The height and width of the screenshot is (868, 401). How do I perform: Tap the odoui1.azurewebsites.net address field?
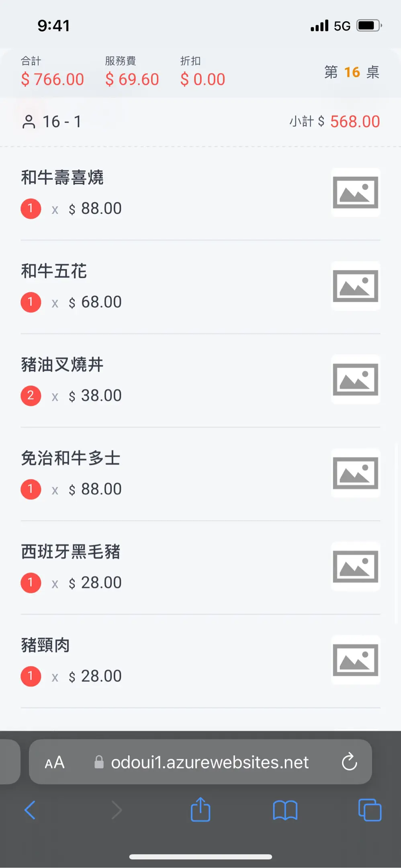click(x=209, y=762)
